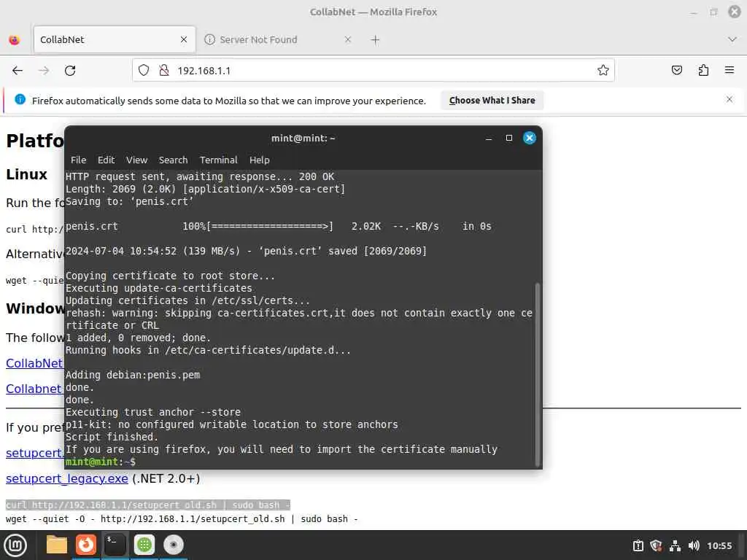Viewport: 747px width, 560px height.
Task: Close the mint@mint terminal window
Action: pos(530,138)
